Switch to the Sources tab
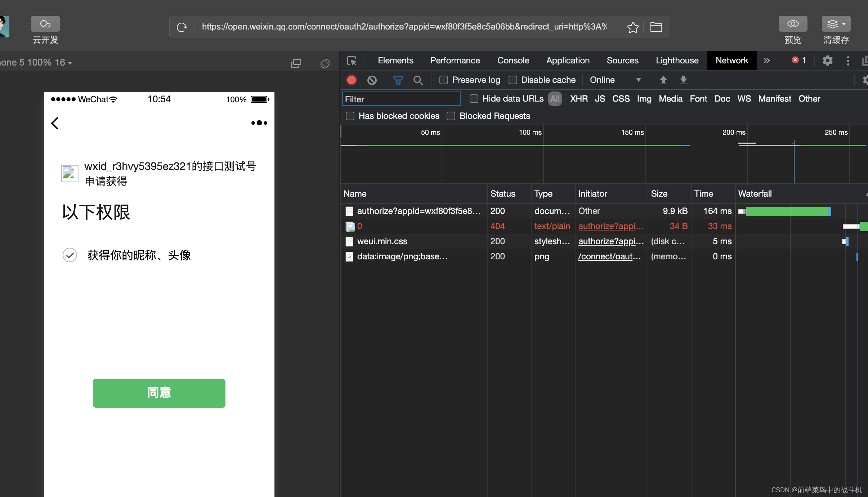The image size is (868, 497). [x=622, y=61]
